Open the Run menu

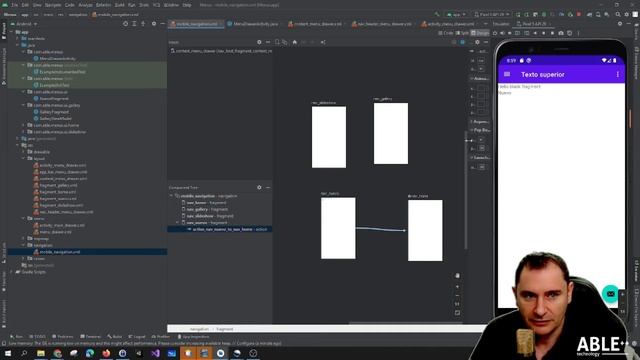(131, 5)
